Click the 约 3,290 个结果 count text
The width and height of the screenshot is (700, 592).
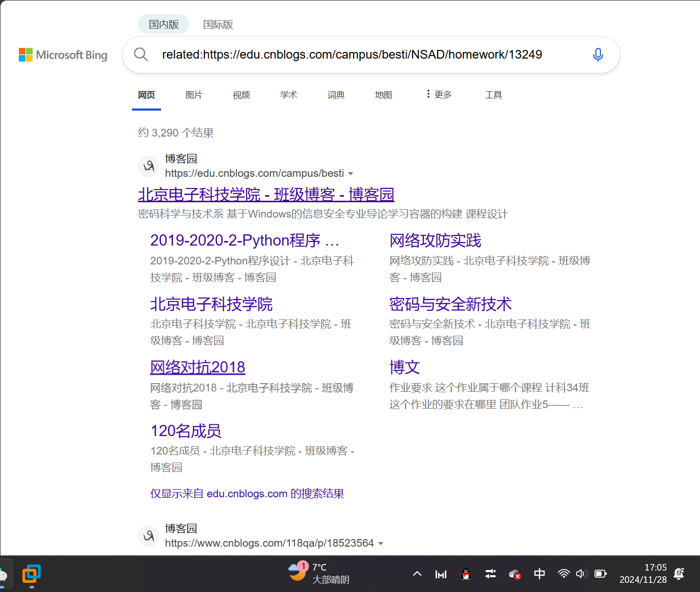click(x=176, y=133)
